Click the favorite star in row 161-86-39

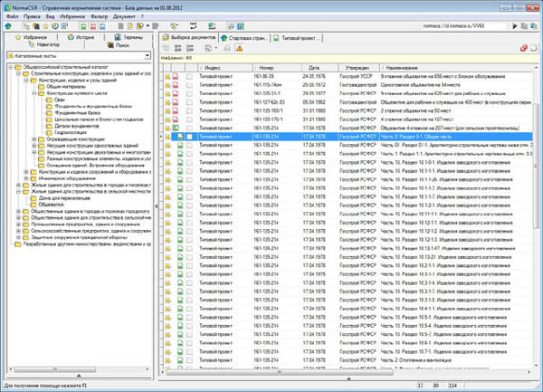(167, 77)
